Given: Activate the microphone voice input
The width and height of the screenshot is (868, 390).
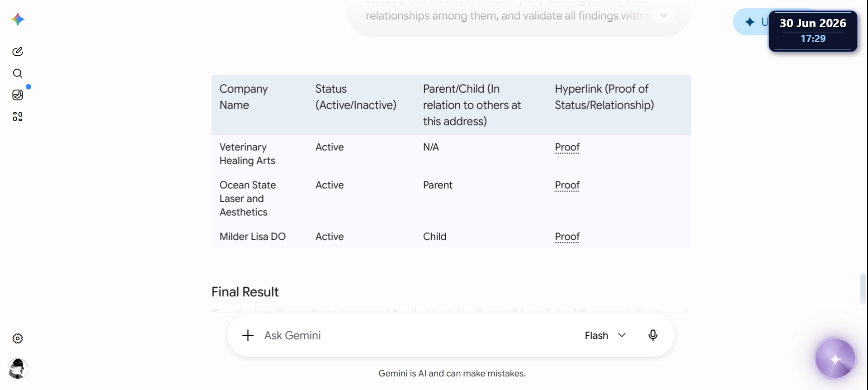Looking at the screenshot, I should [653, 335].
